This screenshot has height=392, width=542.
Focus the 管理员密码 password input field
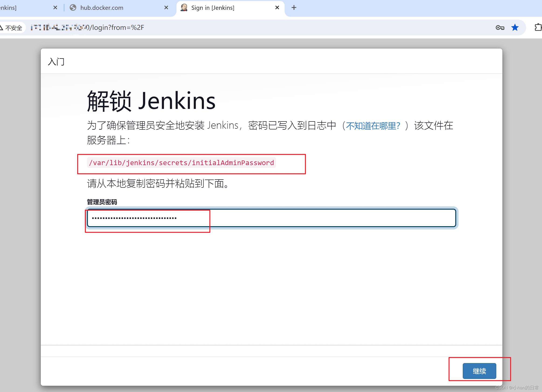point(272,218)
